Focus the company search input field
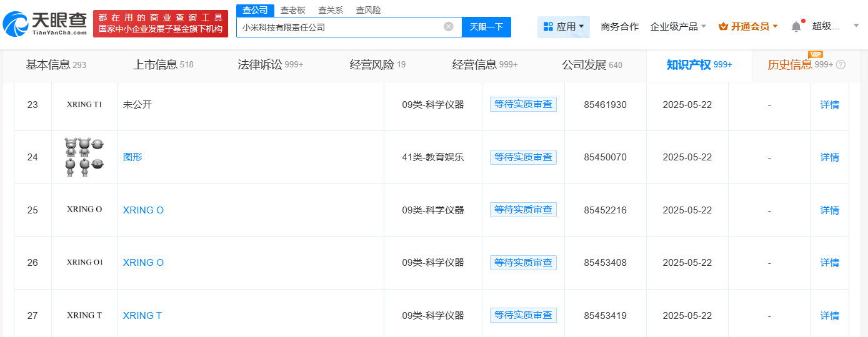 pos(341,27)
